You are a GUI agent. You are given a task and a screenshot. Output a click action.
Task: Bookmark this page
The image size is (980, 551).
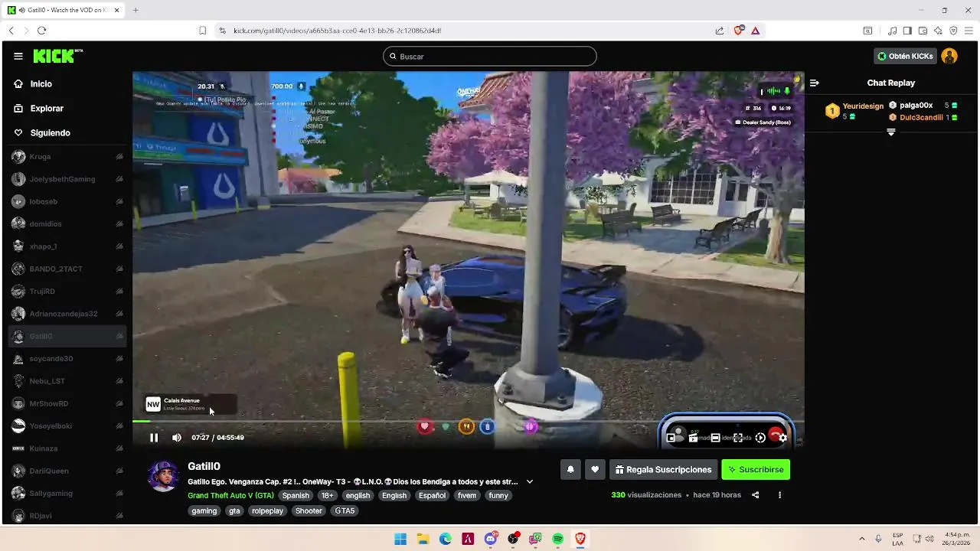(x=202, y=31)
